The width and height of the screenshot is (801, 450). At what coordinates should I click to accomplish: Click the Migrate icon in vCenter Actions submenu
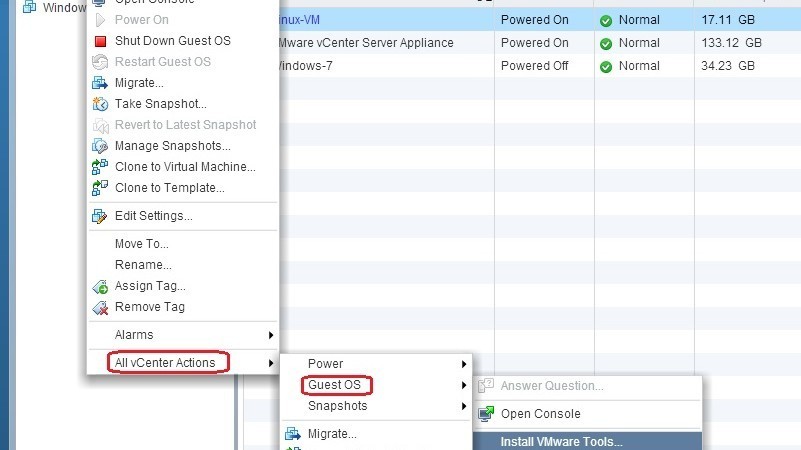293,434
